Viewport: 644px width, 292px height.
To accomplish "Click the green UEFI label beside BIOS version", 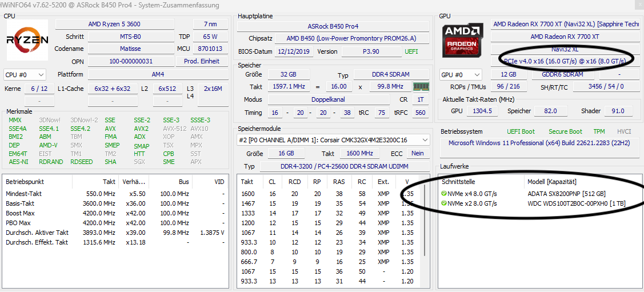I will coord(411,51).
